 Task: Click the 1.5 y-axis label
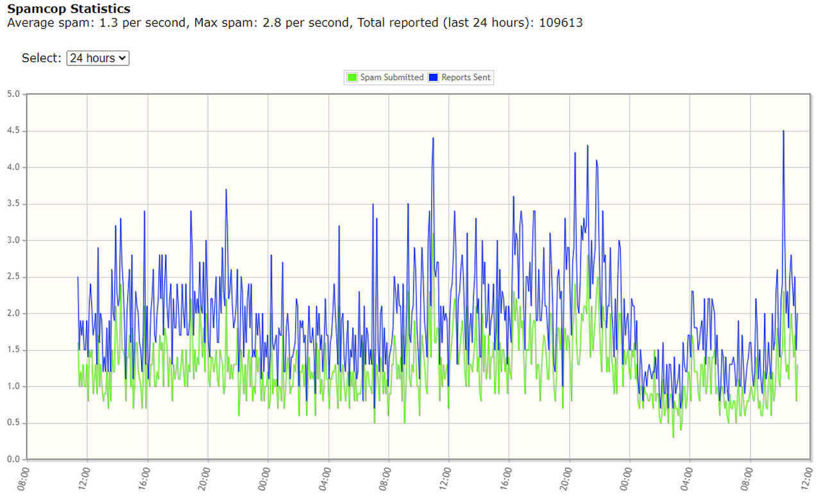[13, 350]
